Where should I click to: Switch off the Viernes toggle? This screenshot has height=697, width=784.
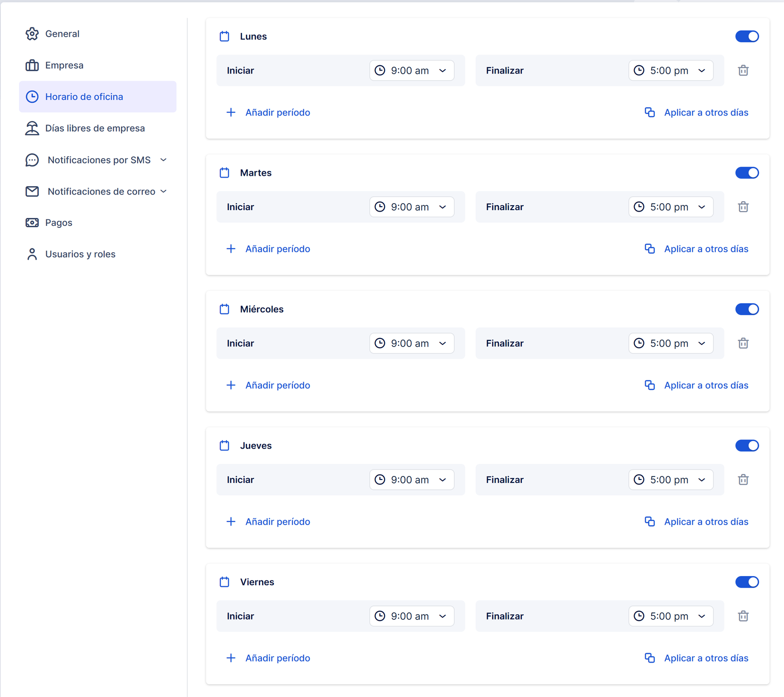(747, 582)
